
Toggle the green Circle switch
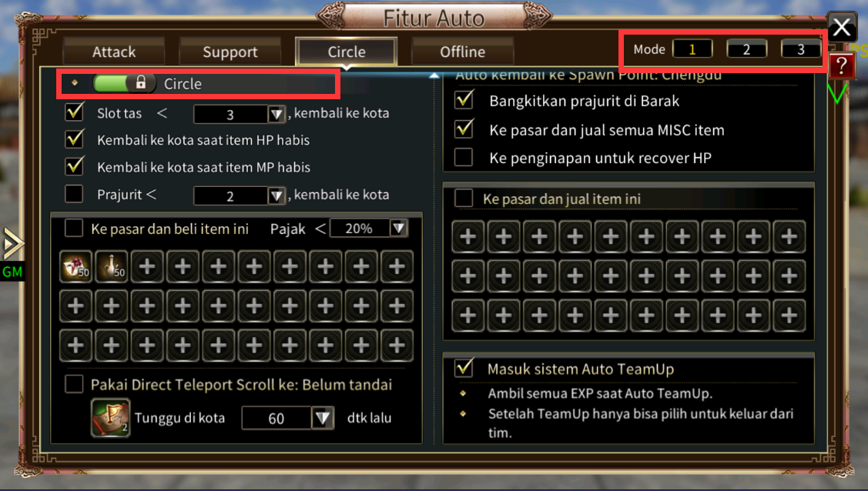pos(125,83)
